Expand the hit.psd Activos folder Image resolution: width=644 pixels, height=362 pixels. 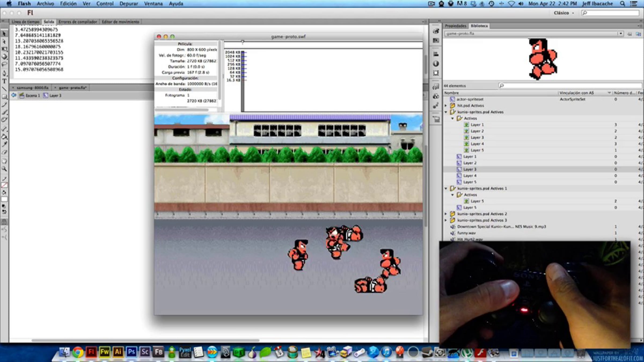446,106
